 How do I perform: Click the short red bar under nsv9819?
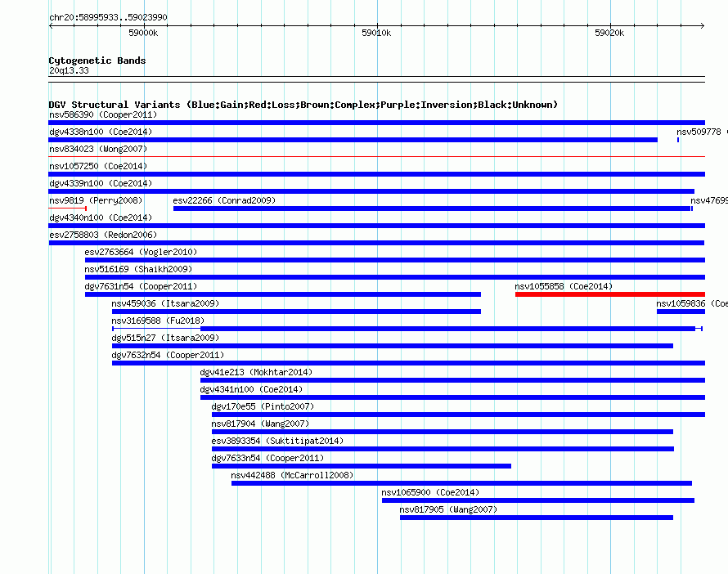pyautogui.click(x=68, y=209)
